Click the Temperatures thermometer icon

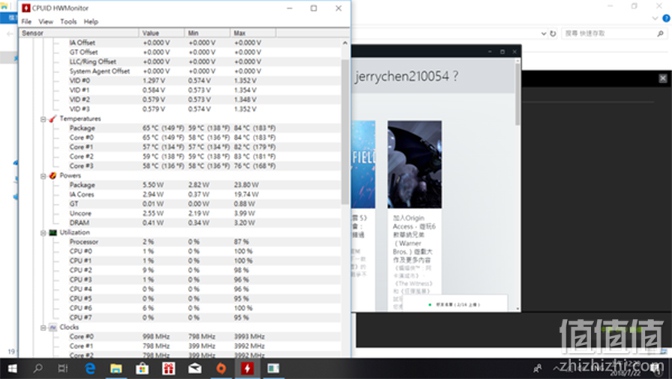click(53, 119)
